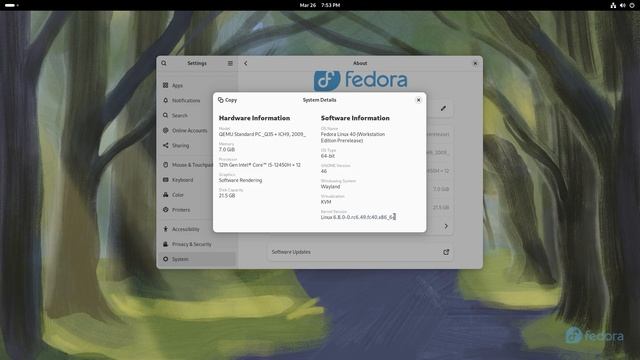Click Copy in the System Details dialog
Screen dimensions: 640x360
coord(227,100)
